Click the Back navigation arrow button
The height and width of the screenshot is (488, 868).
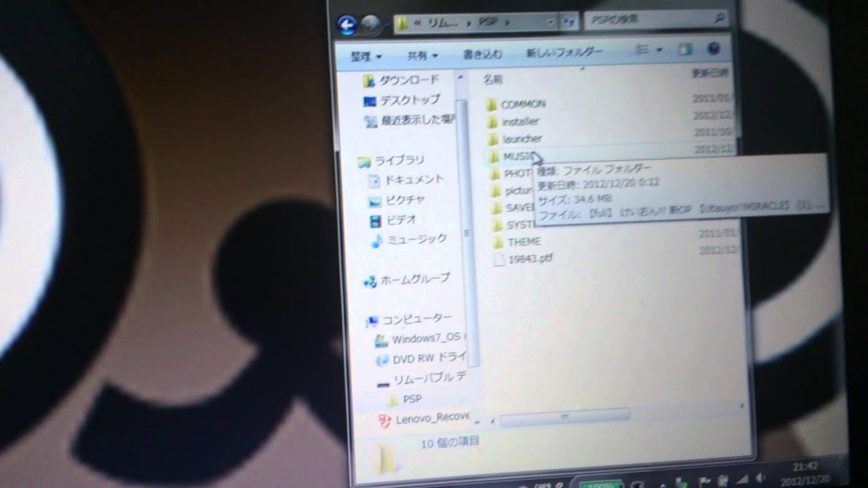coord(347,26)
